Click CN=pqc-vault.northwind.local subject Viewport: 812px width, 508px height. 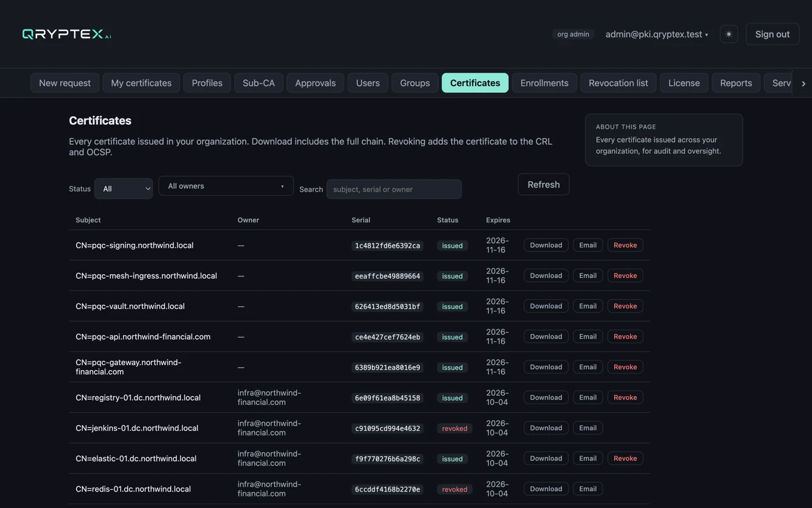130,306
